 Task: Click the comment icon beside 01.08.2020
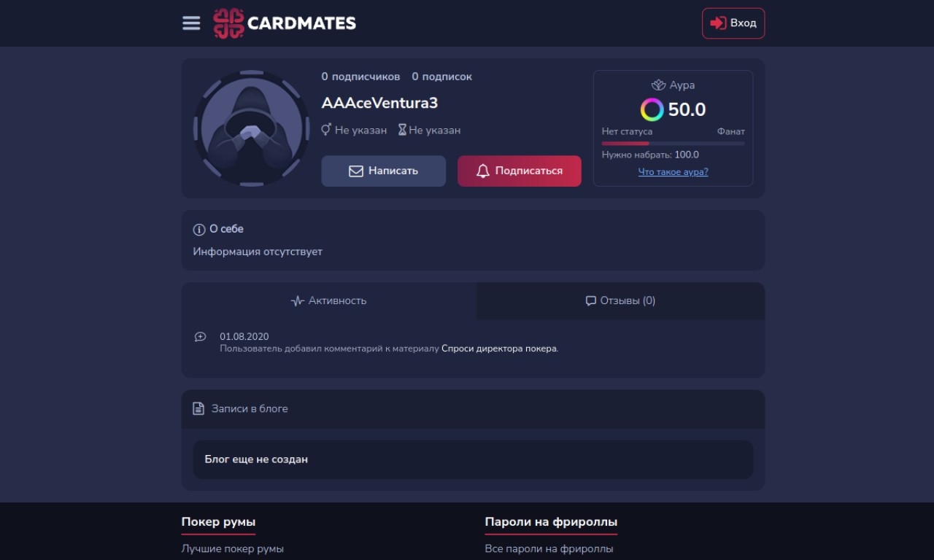point(201,337)
